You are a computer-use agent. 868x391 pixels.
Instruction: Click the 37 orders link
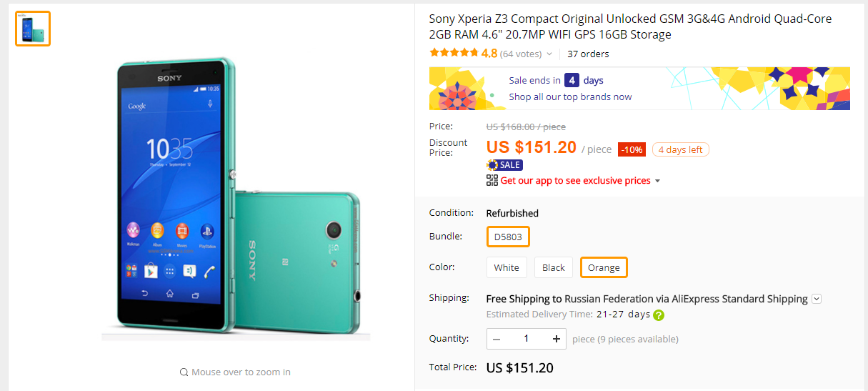click(588, 54)
